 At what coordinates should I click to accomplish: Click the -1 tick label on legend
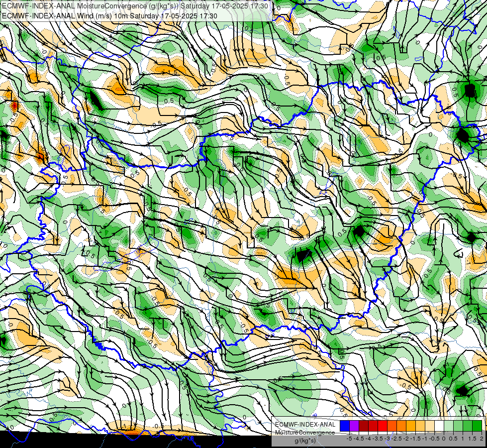click(425, 439)
